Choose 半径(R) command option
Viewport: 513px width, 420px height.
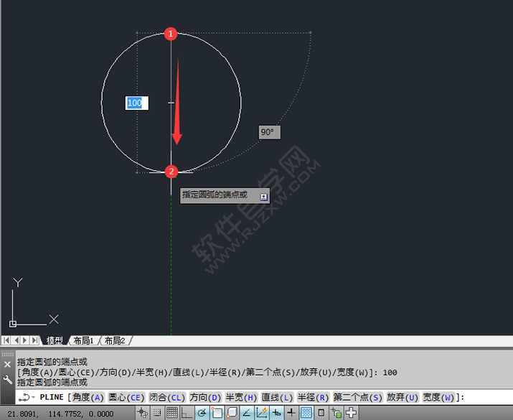[313, 398]
